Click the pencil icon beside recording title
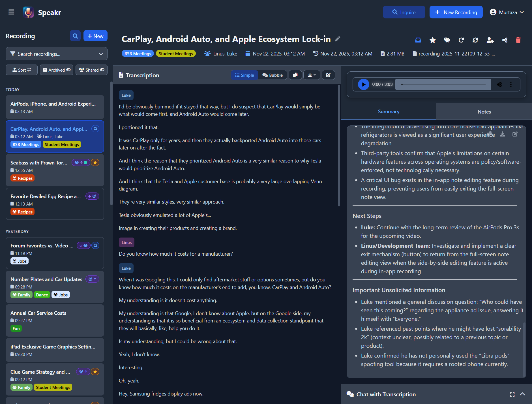532x404 pixels. [x=338, y=39]
